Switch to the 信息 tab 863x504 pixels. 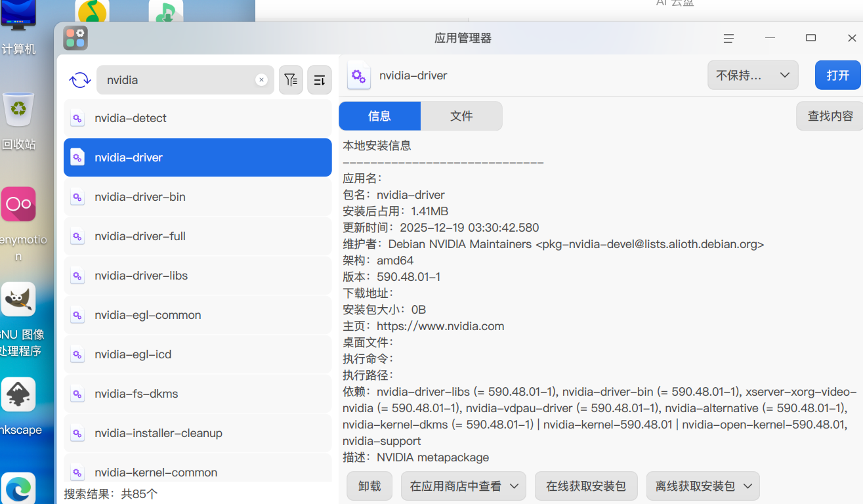pos(379,116)
